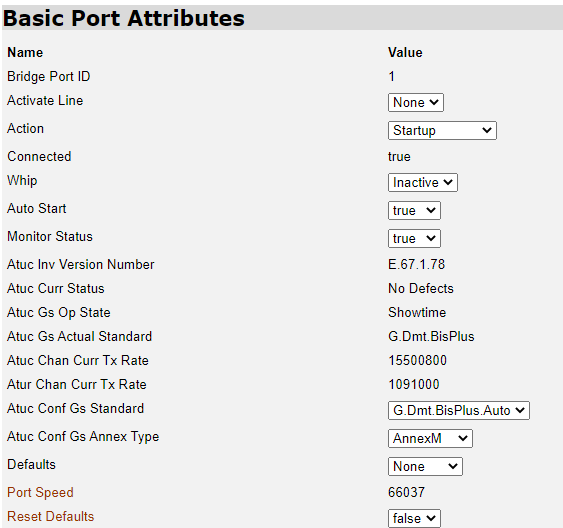This screenshot has width=563, height=528.
Task: Click the G.Dmt.BisPlus actual standard value
Action: pos(431,337)
